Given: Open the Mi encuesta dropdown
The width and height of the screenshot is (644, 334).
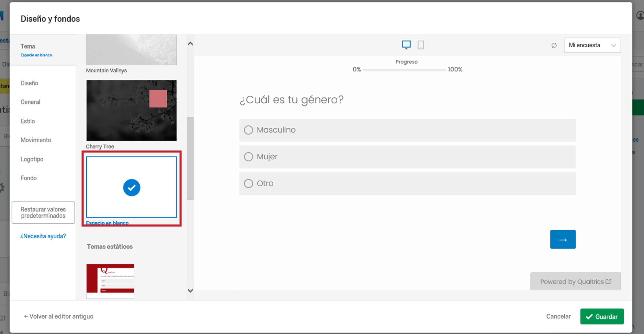Looking at the screenshot, I should coord(592,45).
